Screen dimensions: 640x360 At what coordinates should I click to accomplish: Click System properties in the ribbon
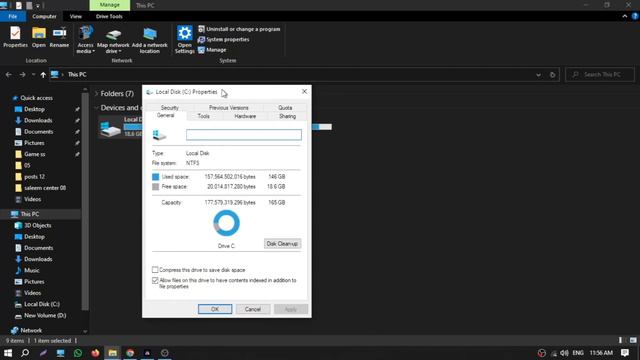coord(224,40)
